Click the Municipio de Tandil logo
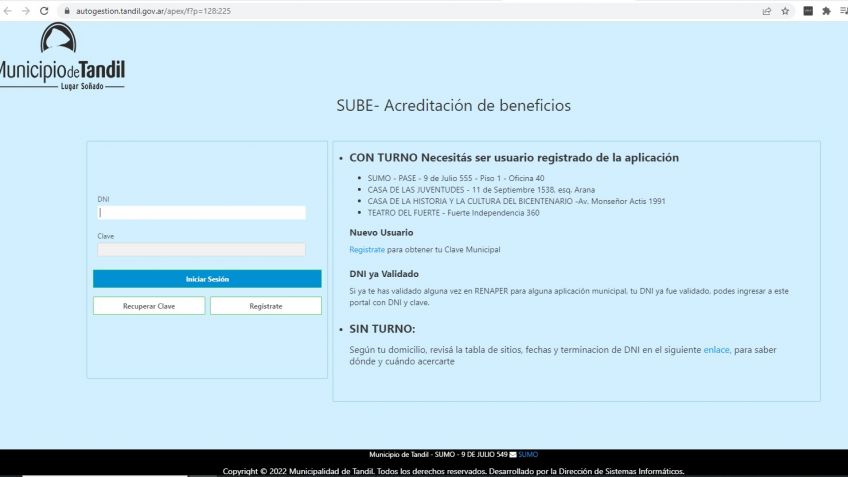The height and width of the screenshot is (477, 848). coord(62,56)
